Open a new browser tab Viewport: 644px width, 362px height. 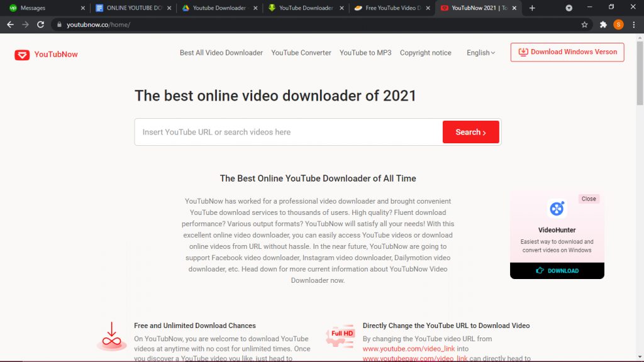pyautogui.click(x=532, y=8)
